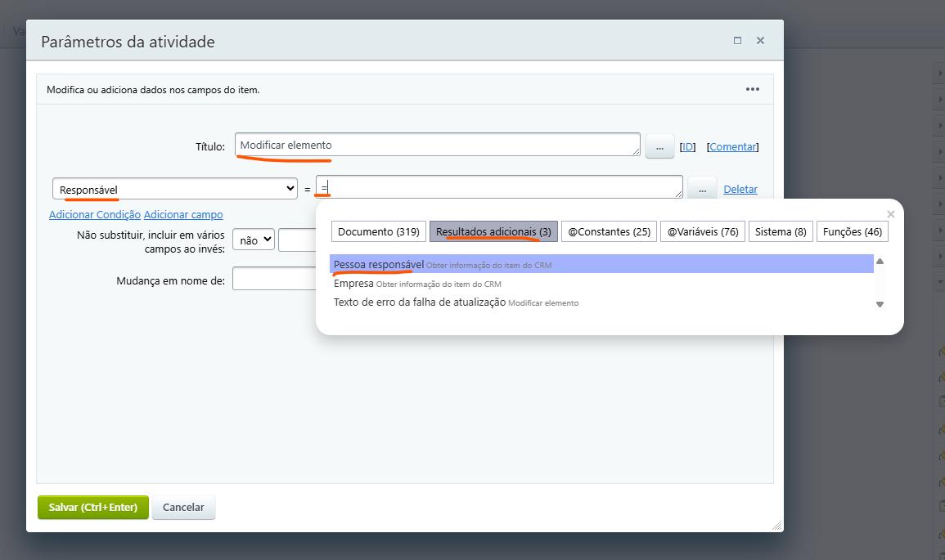Switch to Documento (319) tab
Viewport: 945px width, 560px height.
(378, 231)
